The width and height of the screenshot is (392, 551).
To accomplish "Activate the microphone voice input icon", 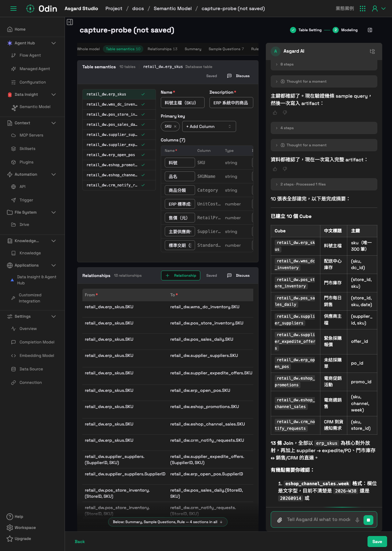I will tap(357, 520).
